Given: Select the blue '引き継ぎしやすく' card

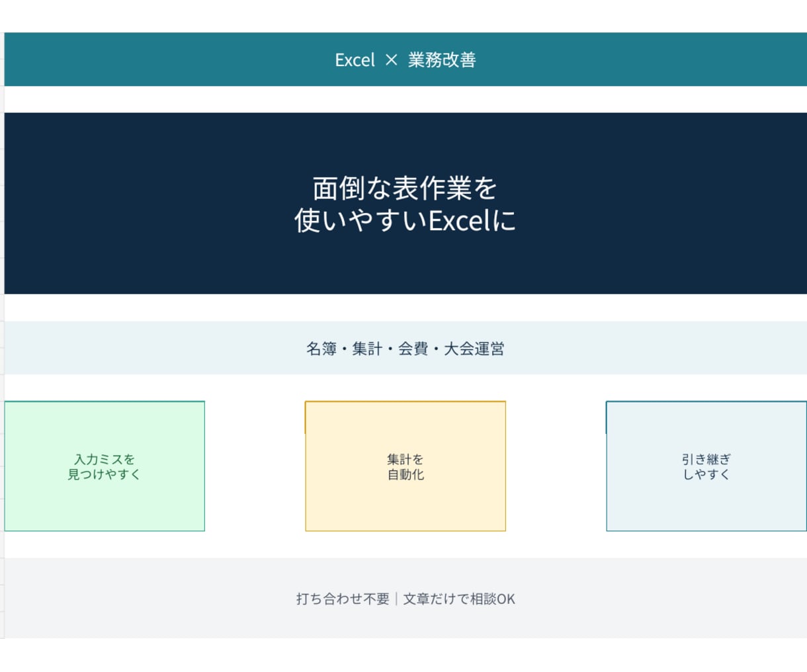Looking at the screenshot, I should (x=706, y=466).
